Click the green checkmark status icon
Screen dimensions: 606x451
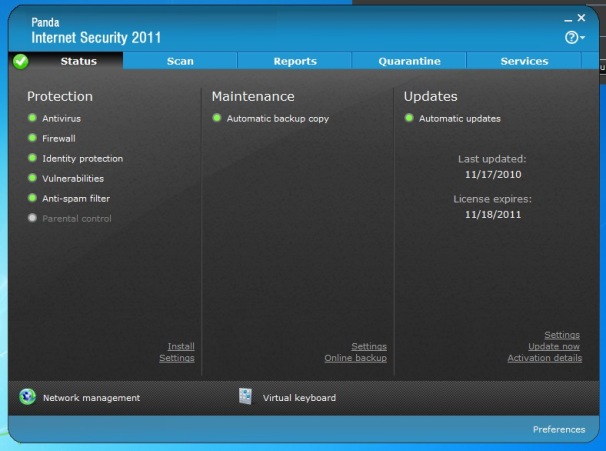tap(21, 61)
